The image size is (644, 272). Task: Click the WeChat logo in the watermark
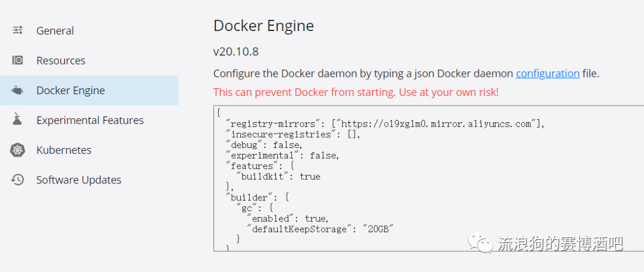(481, 242)
